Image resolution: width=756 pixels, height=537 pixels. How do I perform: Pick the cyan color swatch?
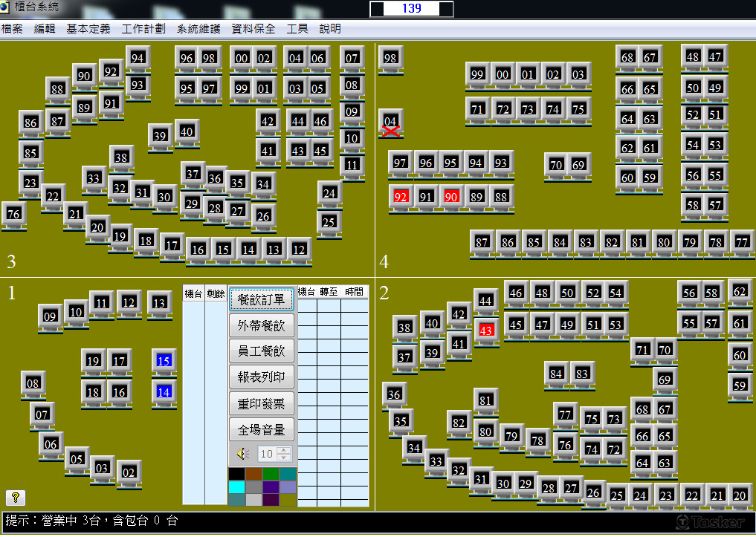[x=236, y=486]
